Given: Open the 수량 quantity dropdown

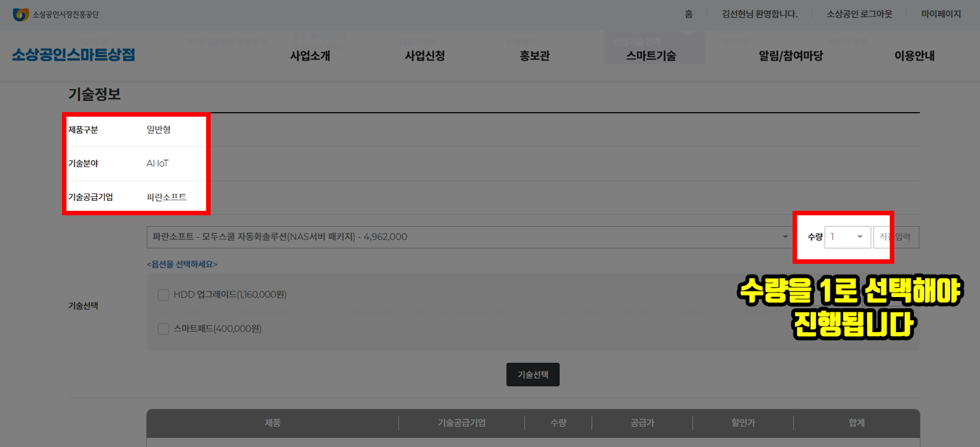Looking at the screenshot, I should (847, 237).
